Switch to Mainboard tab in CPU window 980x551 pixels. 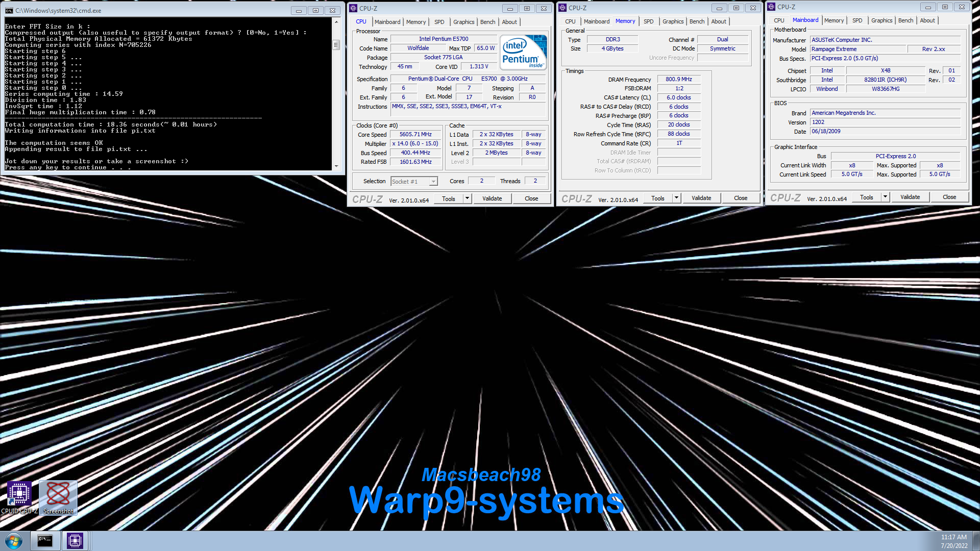point(387,22)
